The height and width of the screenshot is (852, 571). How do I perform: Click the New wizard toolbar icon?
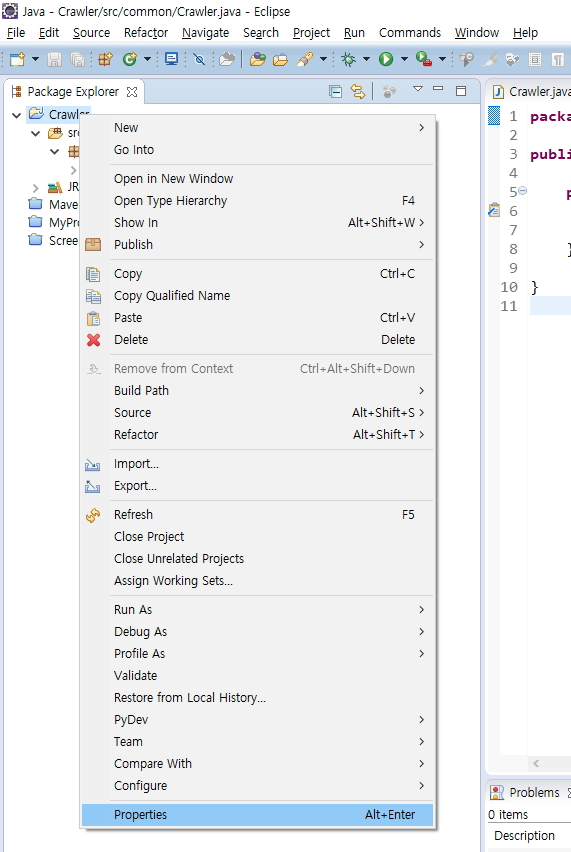(x=17, y=59)
